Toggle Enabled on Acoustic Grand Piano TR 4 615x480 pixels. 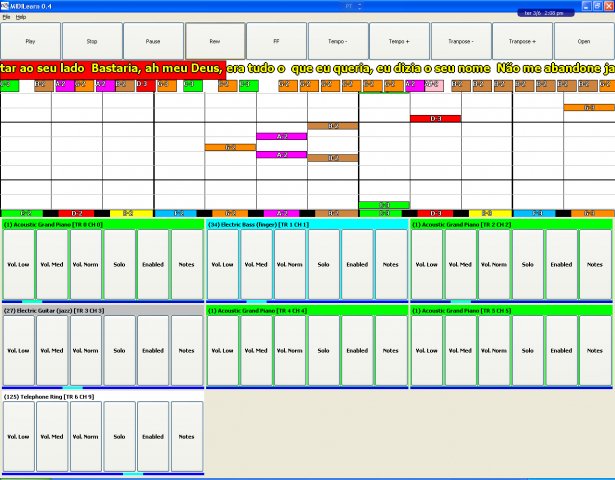coord(357,351)
